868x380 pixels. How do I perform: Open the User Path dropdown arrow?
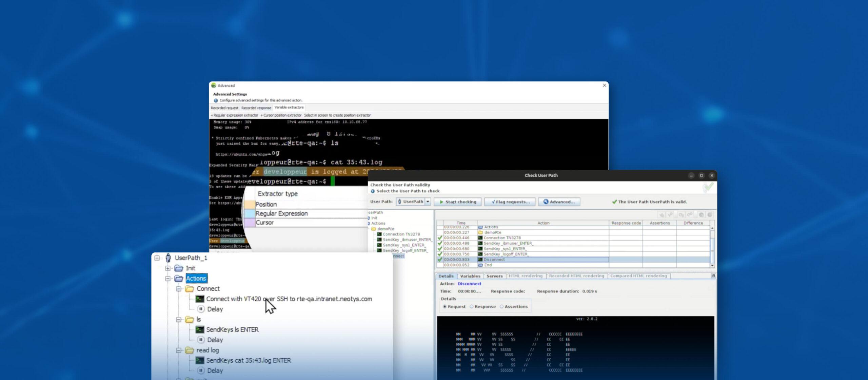click(x=428, y=202)
